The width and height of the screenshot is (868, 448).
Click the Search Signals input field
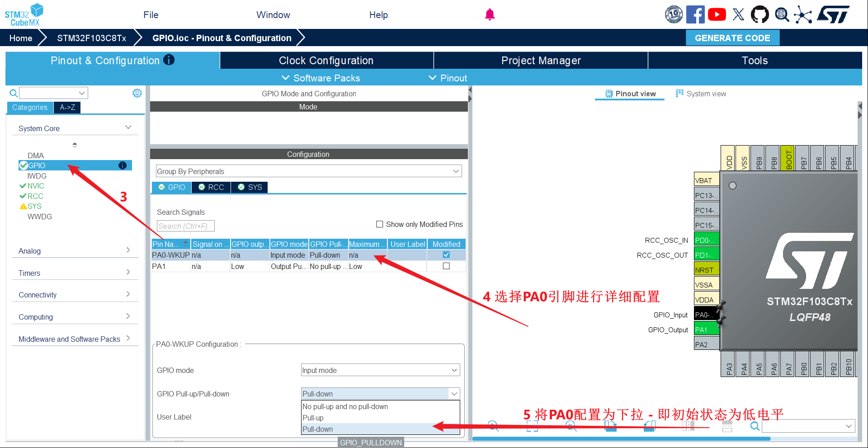(185, 226)
